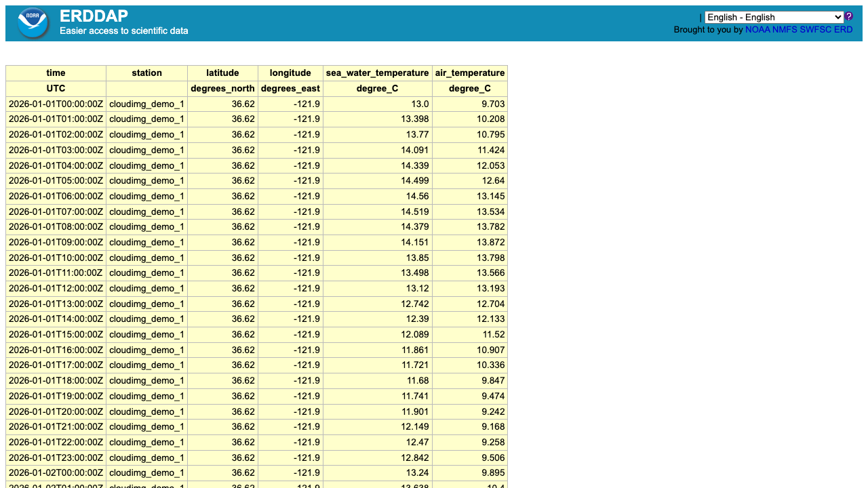Click the sea_water_temperature column header
The width and height of the screenshot is (868, 488).
378,73
